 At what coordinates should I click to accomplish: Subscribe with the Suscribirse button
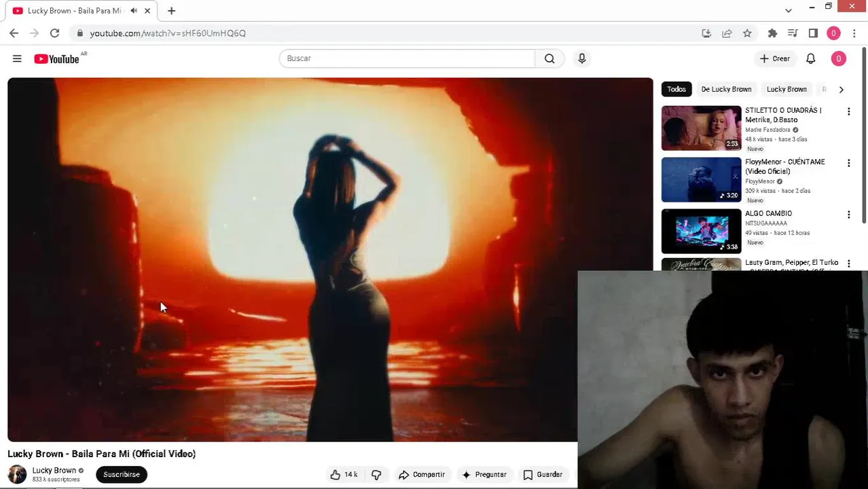pyautogui.click(x=122, y=475)
